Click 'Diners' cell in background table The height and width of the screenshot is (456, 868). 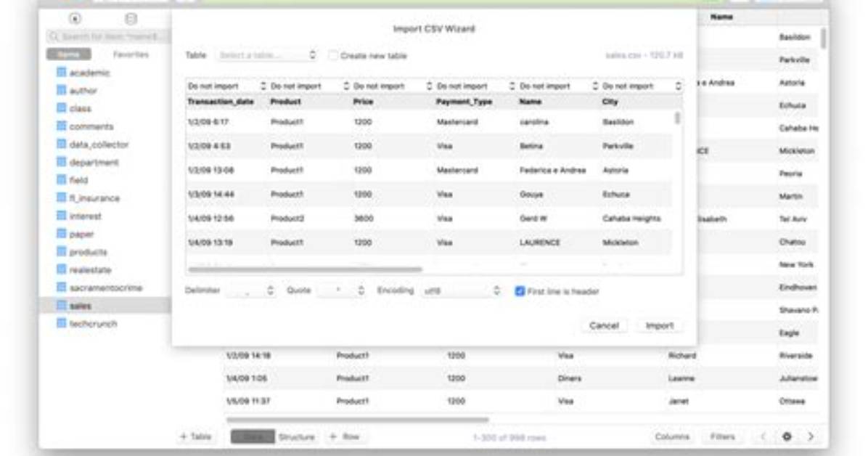570,378
